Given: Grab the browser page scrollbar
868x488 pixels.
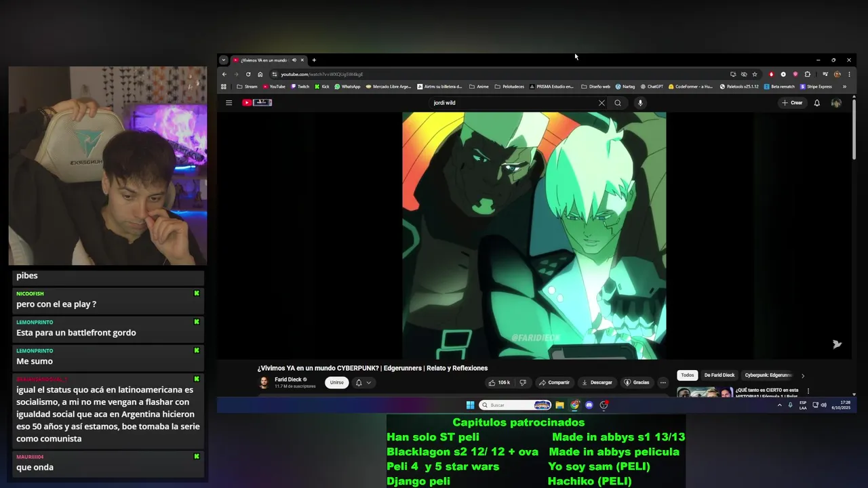Looking at the screenshot, I should (x=854, y=129).
